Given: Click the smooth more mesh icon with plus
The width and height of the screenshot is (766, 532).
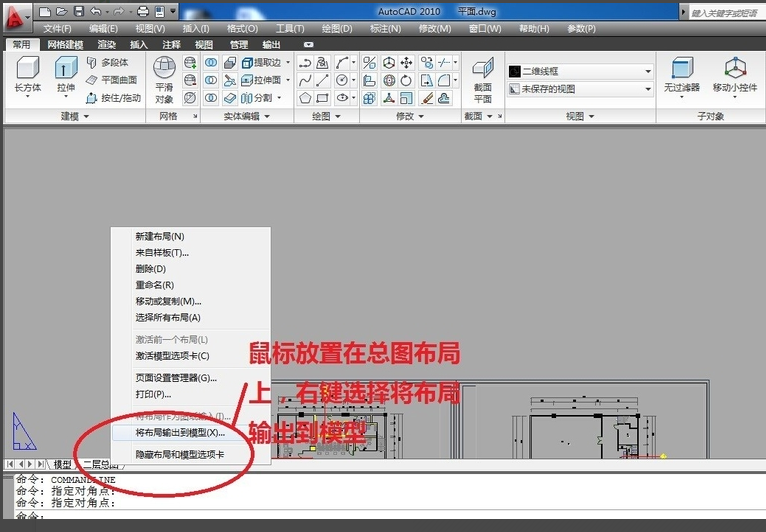Looking at the screenshot, I should coord(190,63).
